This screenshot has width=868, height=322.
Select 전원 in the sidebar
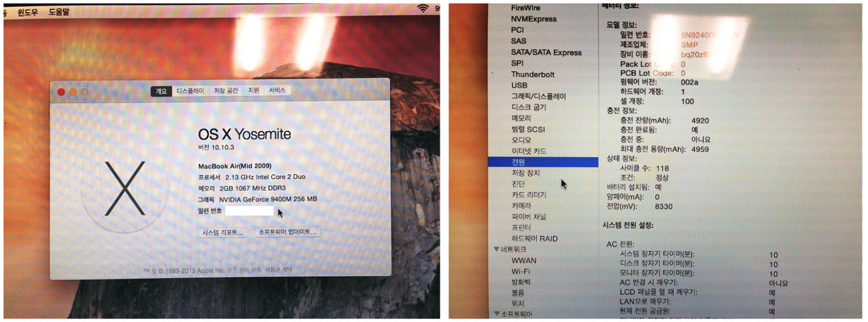click(x=518, y=162)
